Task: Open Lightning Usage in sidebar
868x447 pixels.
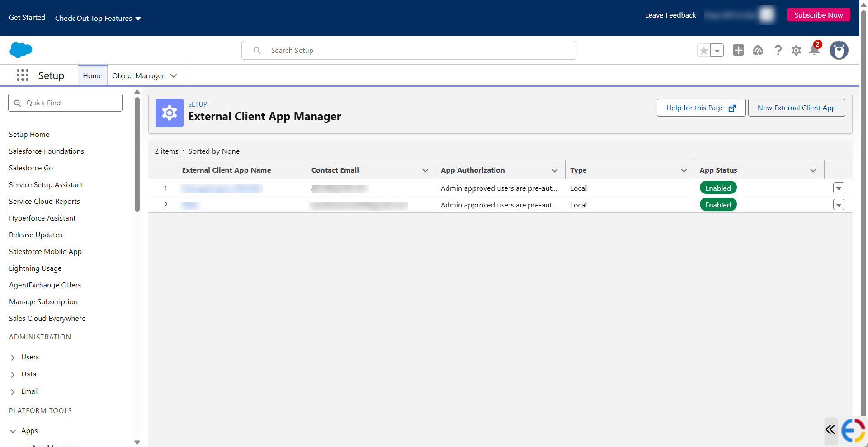Action: [x=35, y=268]
